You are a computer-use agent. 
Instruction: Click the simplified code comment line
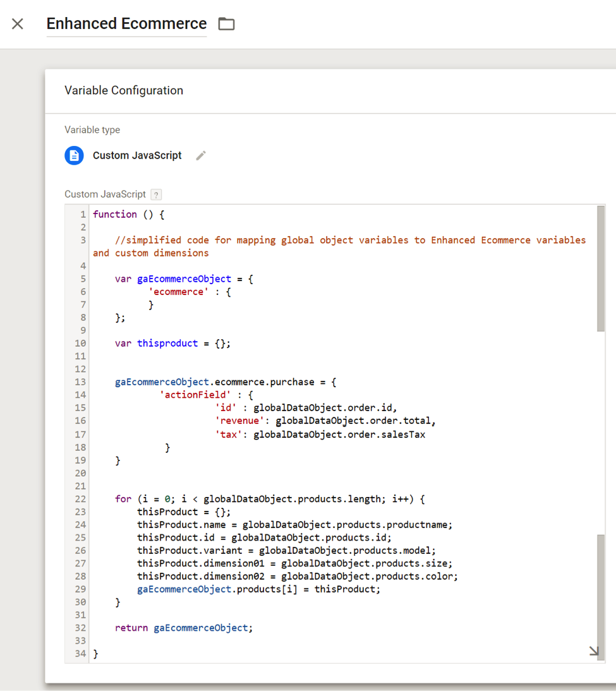click(350, 240)
